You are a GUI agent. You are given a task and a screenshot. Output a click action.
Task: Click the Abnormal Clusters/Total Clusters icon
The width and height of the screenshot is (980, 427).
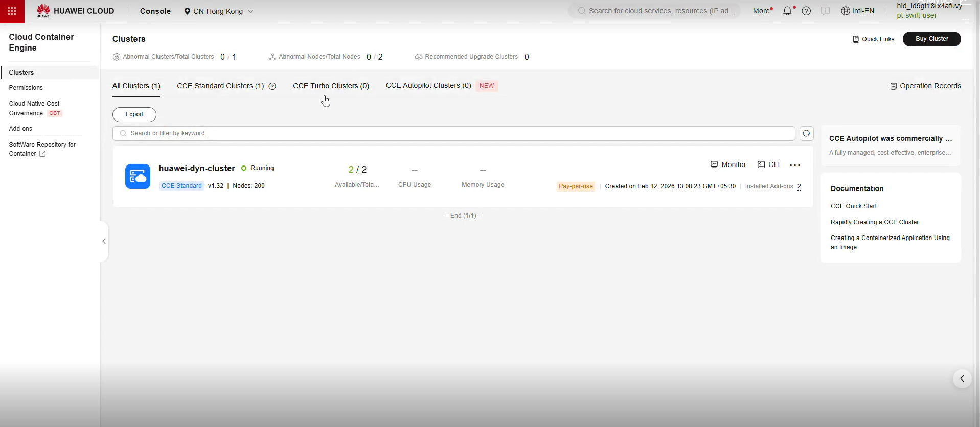pyautogui.click(x=117, y=57)
